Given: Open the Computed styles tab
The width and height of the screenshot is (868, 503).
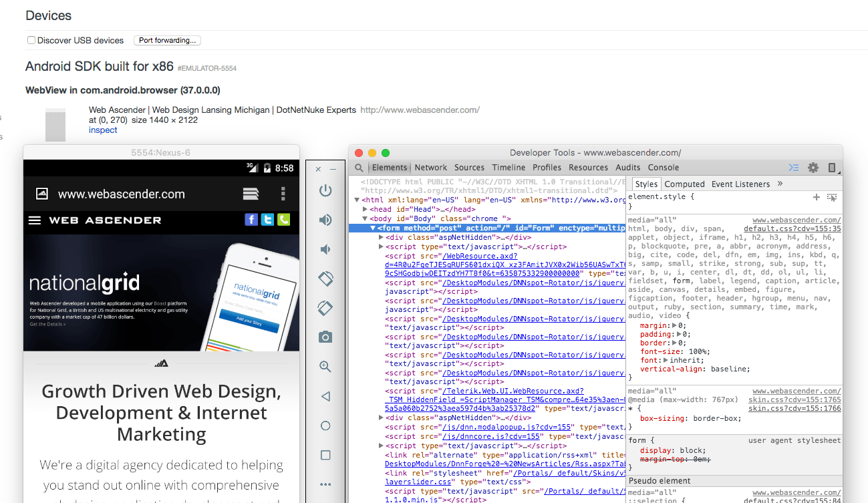Looking at the screenshot, I should pos(684,184).
